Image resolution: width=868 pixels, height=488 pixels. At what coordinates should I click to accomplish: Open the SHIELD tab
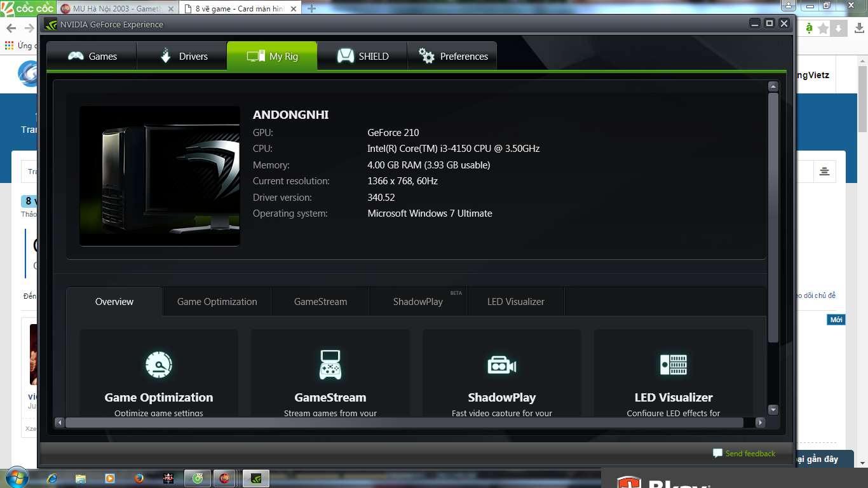coord(362,56)
